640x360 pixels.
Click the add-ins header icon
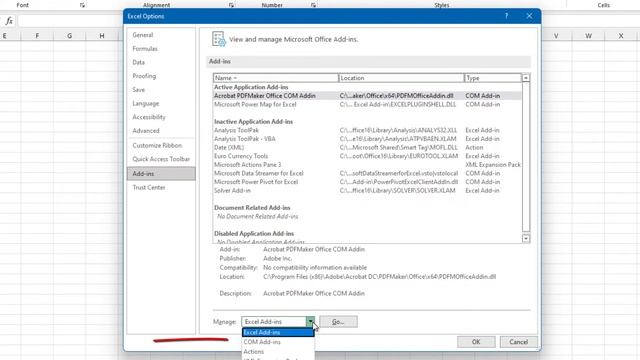click(219, 39)
